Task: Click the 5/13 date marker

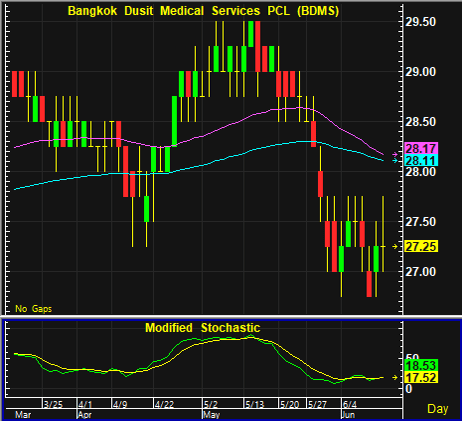Action: coord(255,404)
